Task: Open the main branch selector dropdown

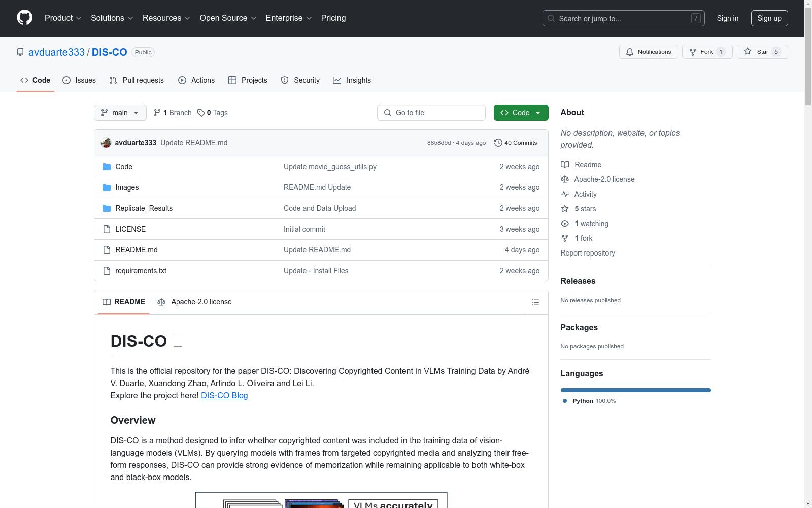Action: [x=120, y=113]
